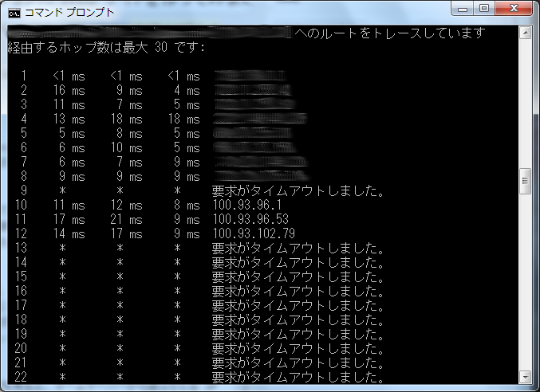Click the IP address 100.93.96.1
Viewport: 540px width, 392px height.
coord(247,205)
